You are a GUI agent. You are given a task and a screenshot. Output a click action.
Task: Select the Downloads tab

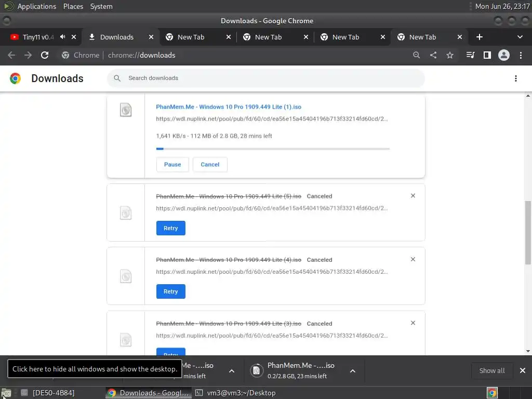click(117, 37)
